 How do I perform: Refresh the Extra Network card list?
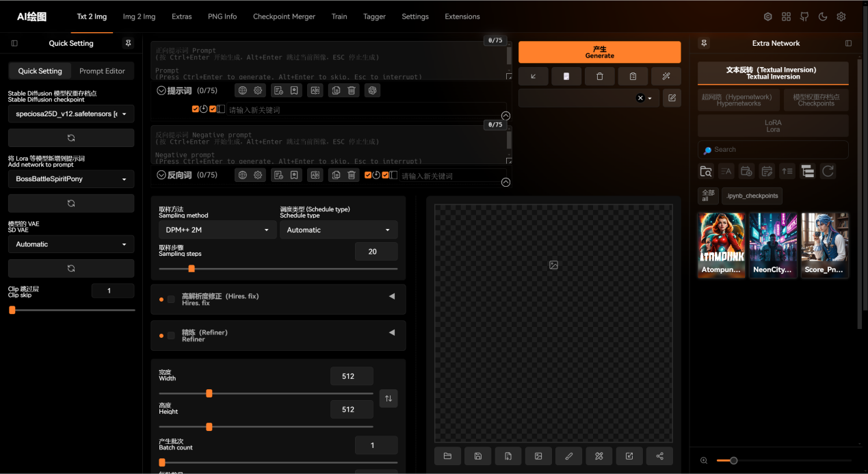pyautogui.click(x=828, y=171)
